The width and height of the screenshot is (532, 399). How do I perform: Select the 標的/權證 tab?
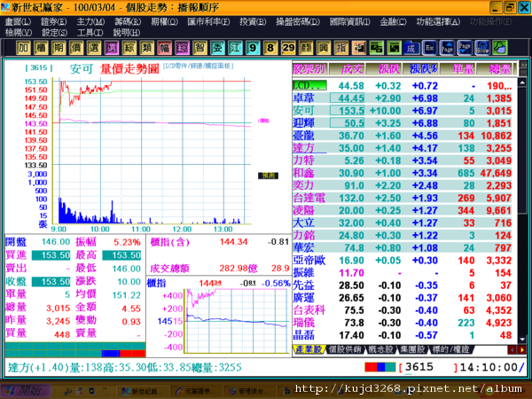tap(451, 349)
